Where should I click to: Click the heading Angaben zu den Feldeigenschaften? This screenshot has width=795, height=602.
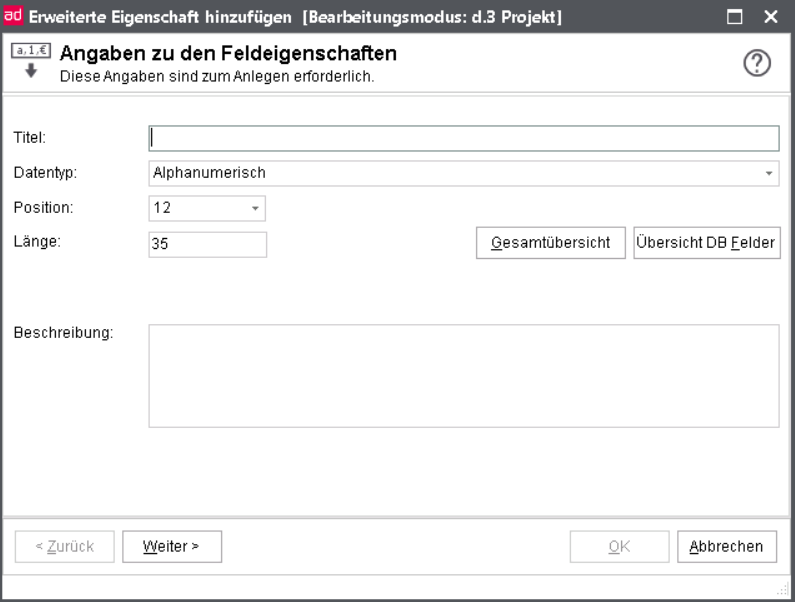tap(220, 54)
